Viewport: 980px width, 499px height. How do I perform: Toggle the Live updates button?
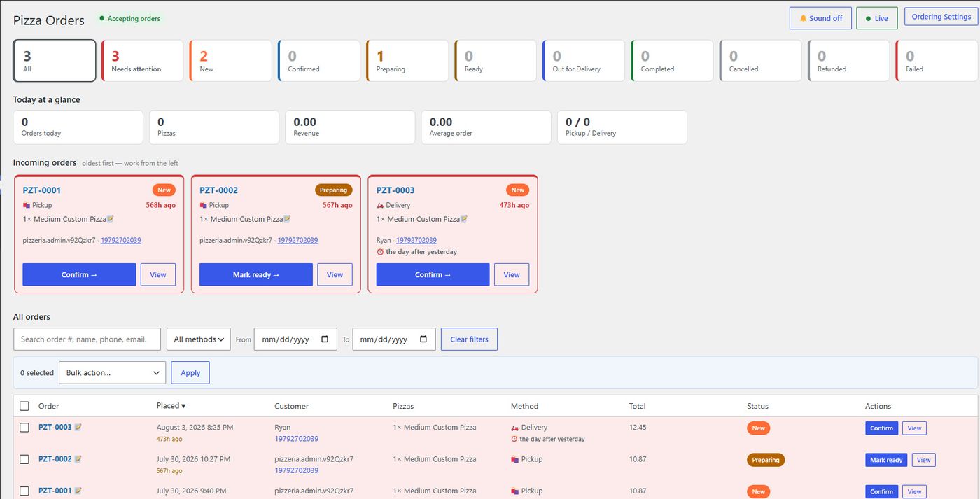[877, 18]
